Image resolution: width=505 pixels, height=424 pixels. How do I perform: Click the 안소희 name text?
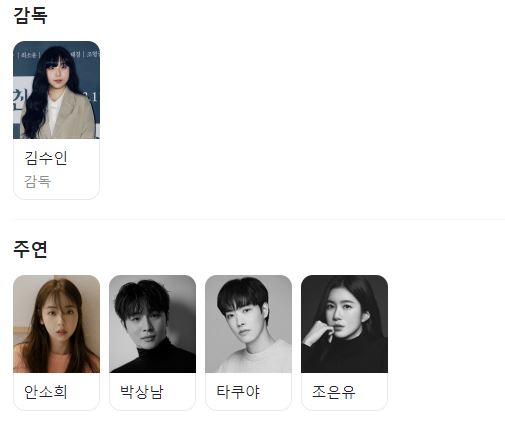click(46, 392)
